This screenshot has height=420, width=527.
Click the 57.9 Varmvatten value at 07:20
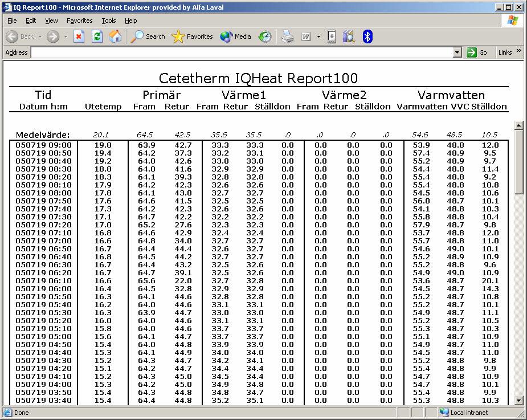pos(422,225)
